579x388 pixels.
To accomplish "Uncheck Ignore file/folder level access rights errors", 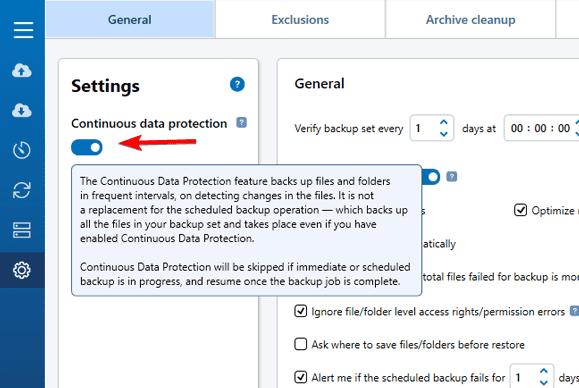I will point(301,311).
